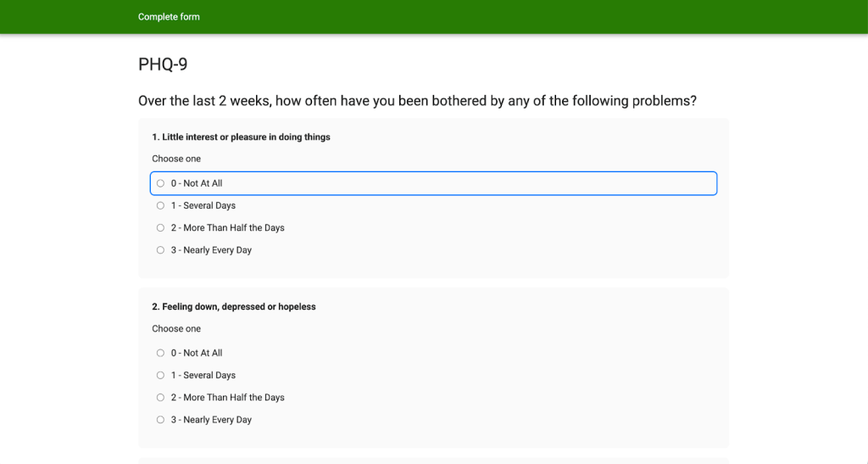Click blank space at bottom of question 2 card
Screen dimensions: 868x464
click(x=433, y=438)
